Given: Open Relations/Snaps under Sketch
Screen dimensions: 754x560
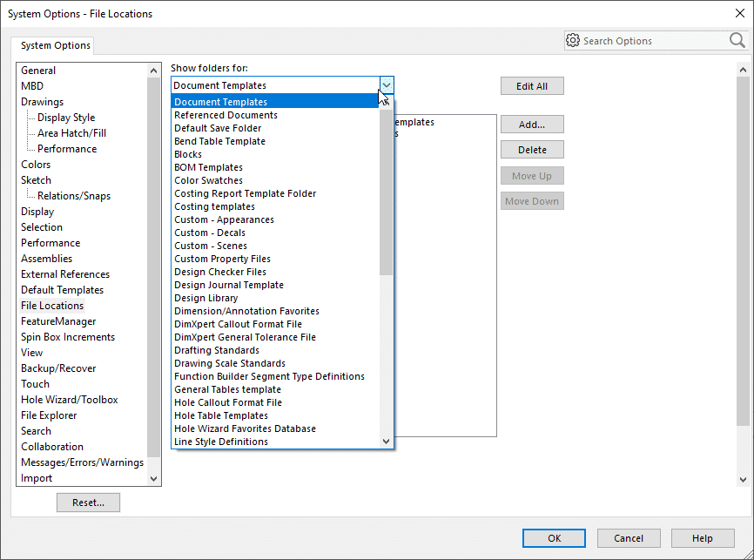Looking at the screenshot, I should click(x=74, y=196).
